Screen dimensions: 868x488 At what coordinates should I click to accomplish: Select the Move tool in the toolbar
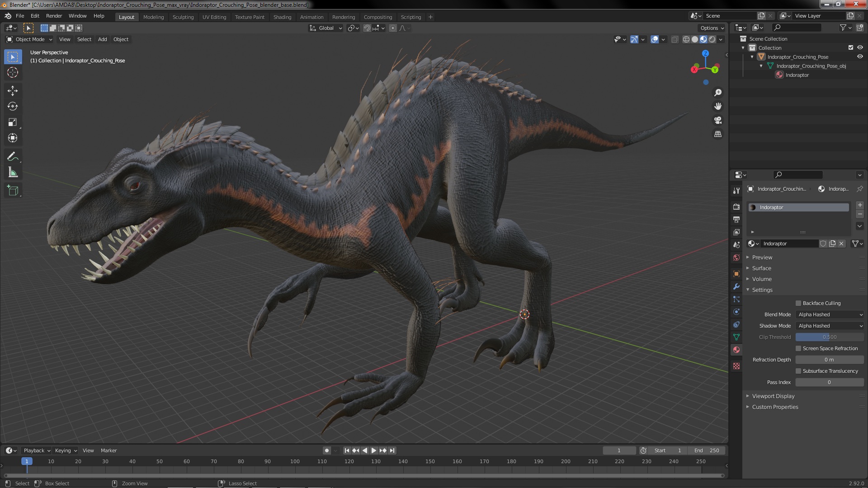point(13,91)
